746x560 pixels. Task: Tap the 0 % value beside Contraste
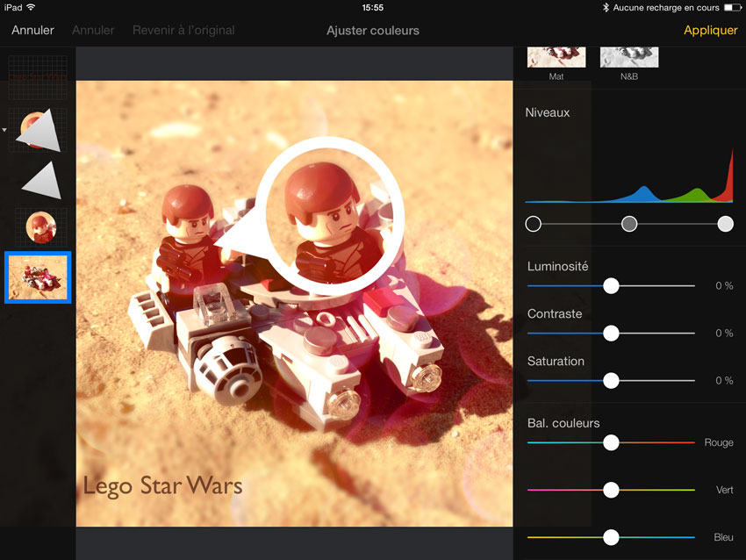[x=724, y=333]
